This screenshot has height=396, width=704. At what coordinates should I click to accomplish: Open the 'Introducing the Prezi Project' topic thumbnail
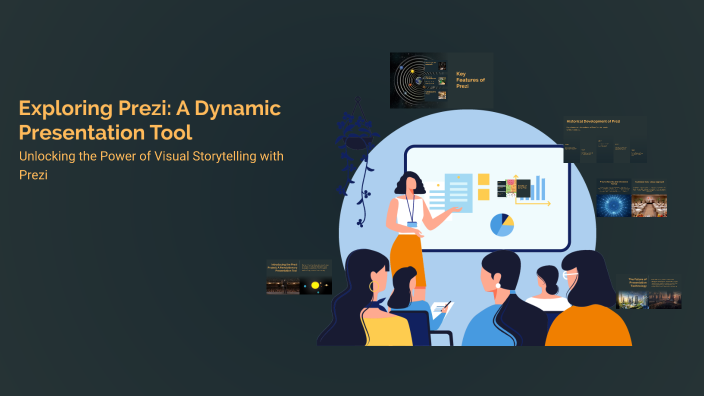299,277
